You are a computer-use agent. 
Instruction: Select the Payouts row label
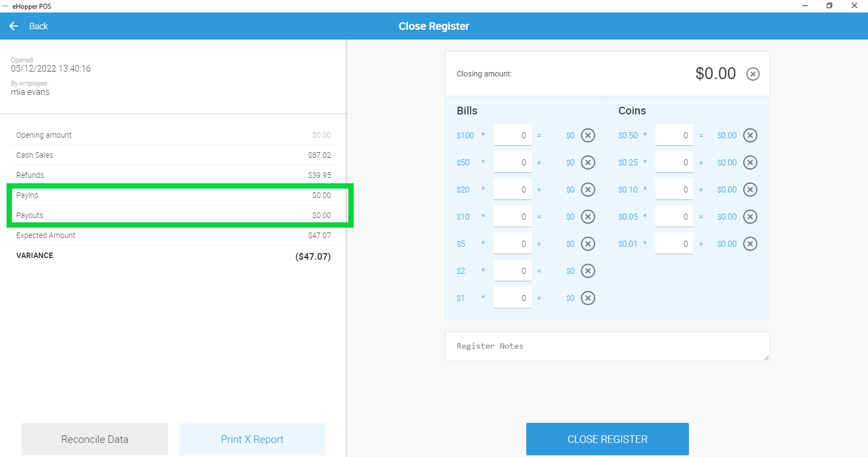click(x=30, y=215)
